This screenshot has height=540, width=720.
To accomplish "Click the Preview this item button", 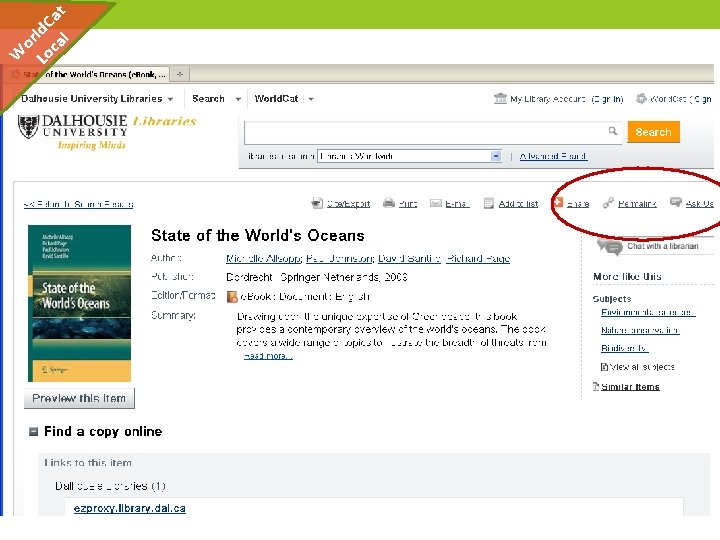I will [x=79, y=398].
